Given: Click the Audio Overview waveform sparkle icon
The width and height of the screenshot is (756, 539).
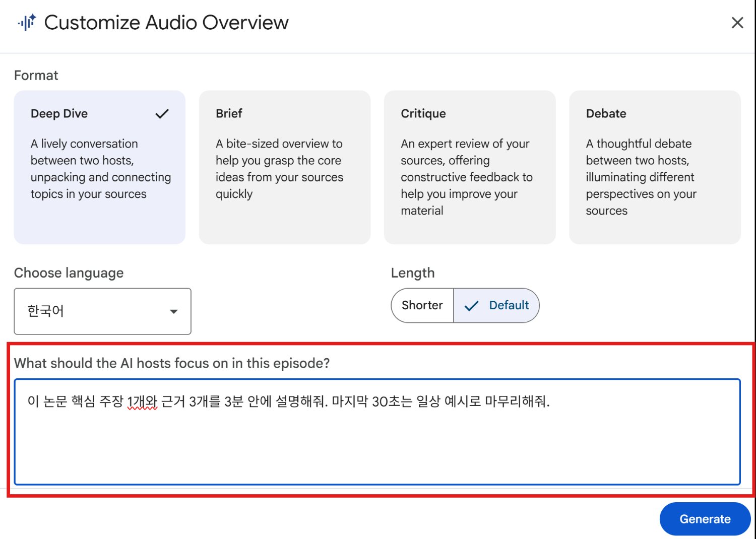Looking at the screenshot, I should [x=27, y=23].
